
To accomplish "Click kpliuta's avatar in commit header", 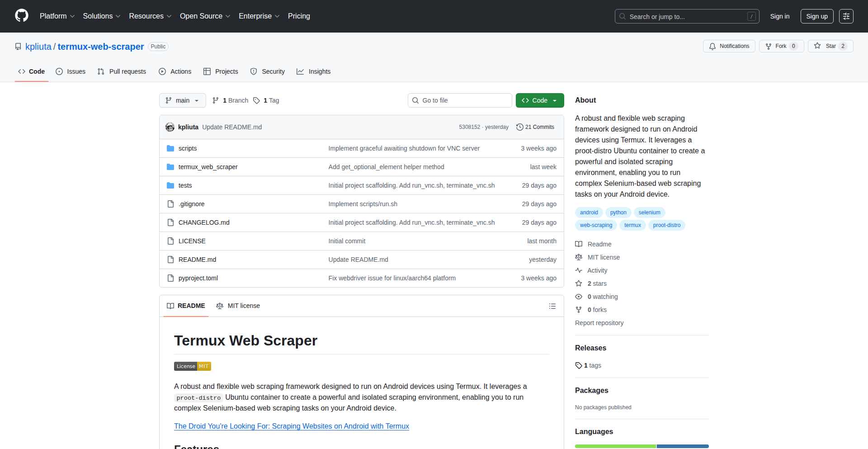I will click(170, 127).
